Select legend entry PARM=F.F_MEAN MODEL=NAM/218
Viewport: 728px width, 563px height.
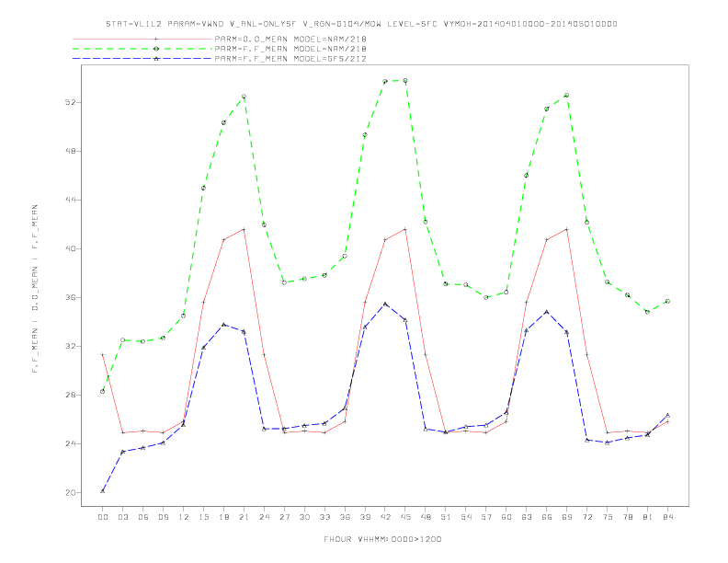[x=290, y=49]
